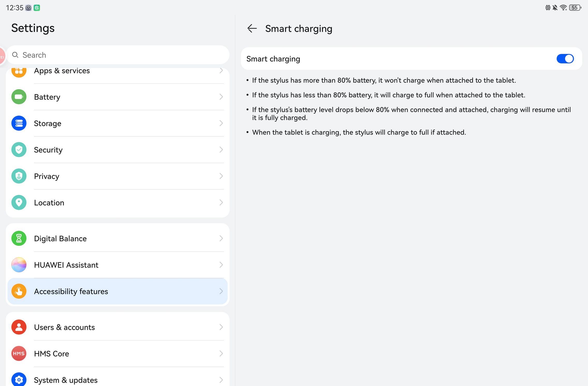Click the red Users & accounts icon
Image resolution: width=588 pixels, height=386 pixels.
[19, 327]
